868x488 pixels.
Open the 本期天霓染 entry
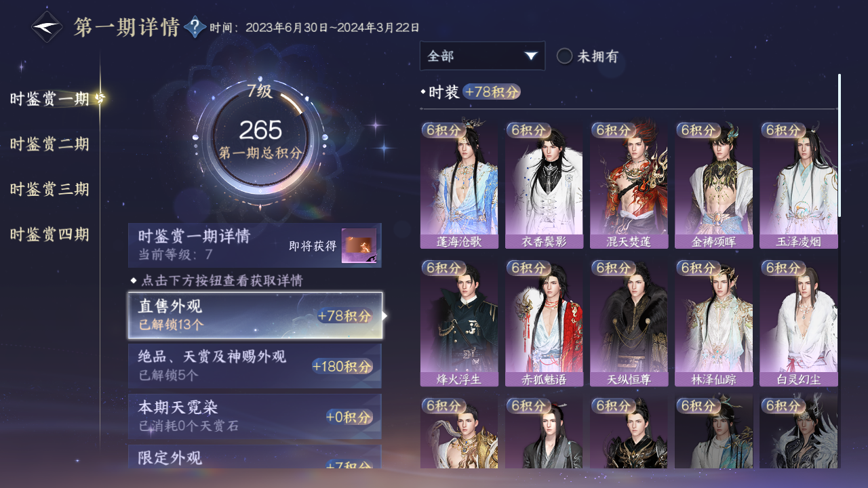(x=255, y=416)
